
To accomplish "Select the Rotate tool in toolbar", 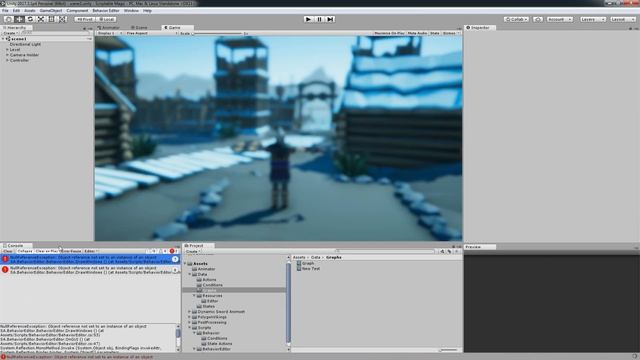I will (30, 19).
